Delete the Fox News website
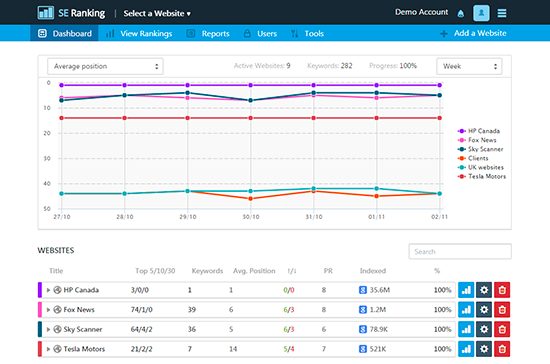Screen dimensions: 550x364 [502, 310]
